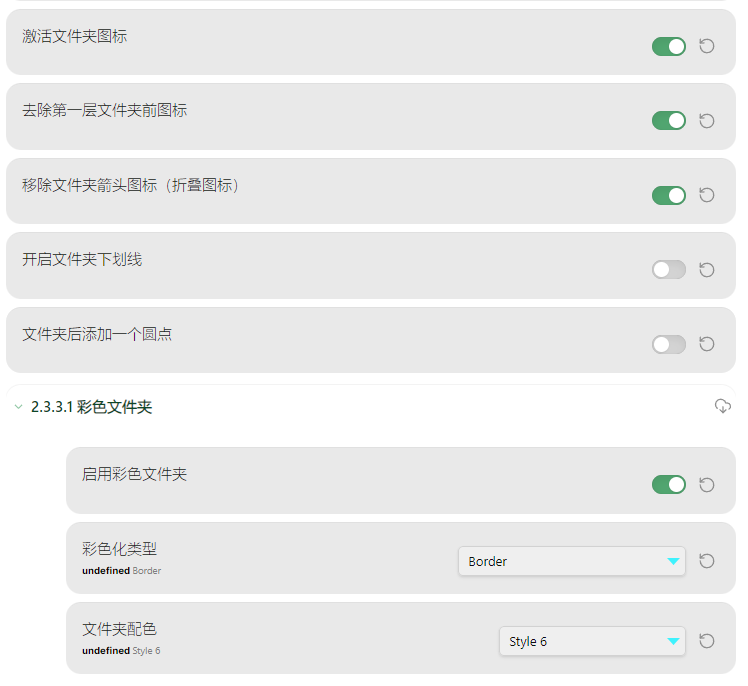The width and height of the screenshot is (748, 686).
Task: Turn on 文件夹后添加一个圆点 switch
Action: click(668, 344)
